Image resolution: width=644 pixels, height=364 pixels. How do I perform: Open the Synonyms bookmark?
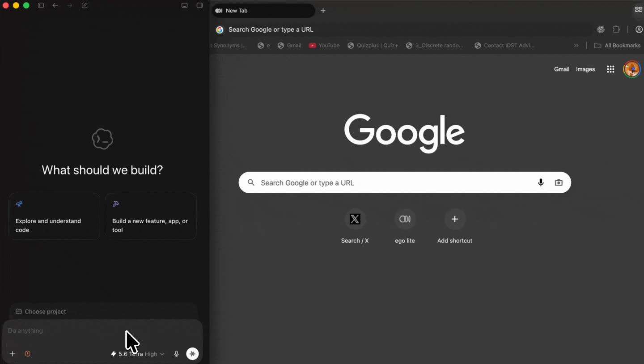click(x=229, y=45)
